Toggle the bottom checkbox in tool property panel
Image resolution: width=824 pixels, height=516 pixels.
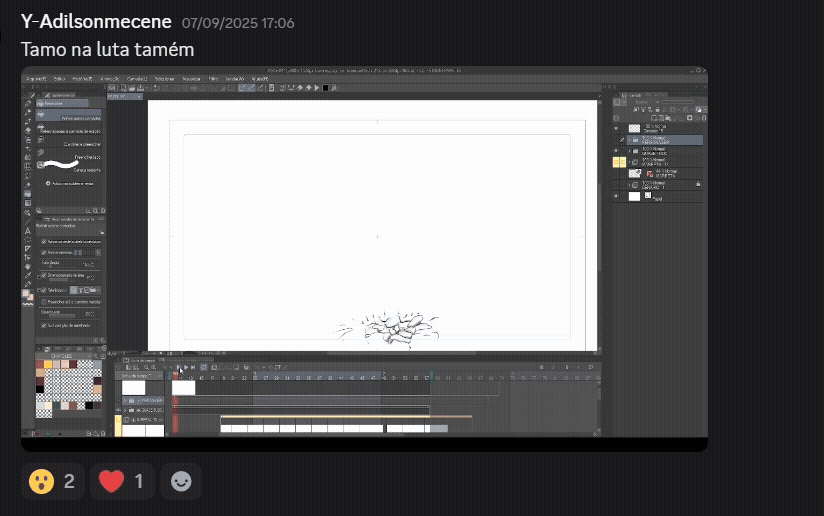(x=44, y=326)
